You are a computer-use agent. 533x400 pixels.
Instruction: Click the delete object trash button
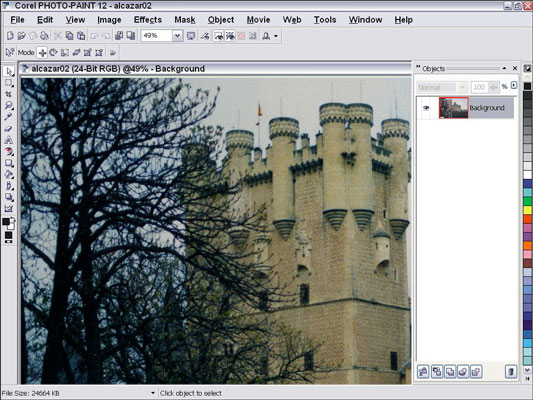point(511,371)
